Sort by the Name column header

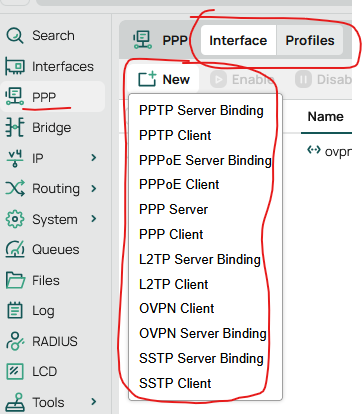pyautogui.click(x=325, y=116)
